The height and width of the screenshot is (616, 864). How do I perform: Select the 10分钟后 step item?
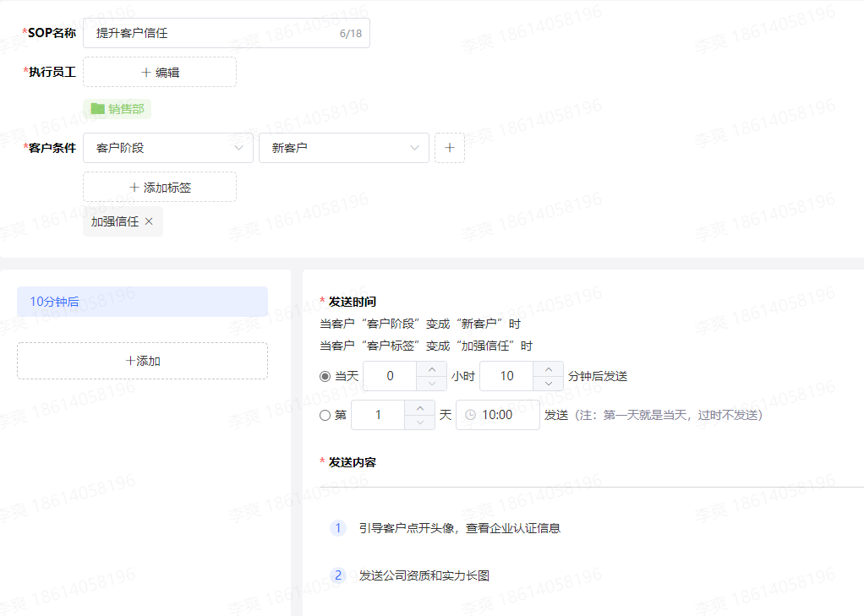click(142, 302)
